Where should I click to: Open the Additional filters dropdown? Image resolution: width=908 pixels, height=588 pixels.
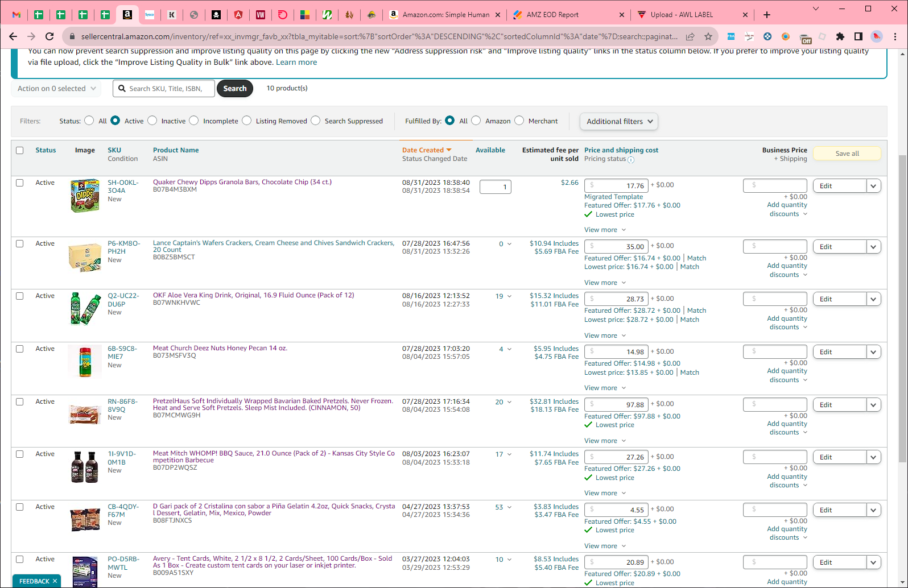click(619, 121)
